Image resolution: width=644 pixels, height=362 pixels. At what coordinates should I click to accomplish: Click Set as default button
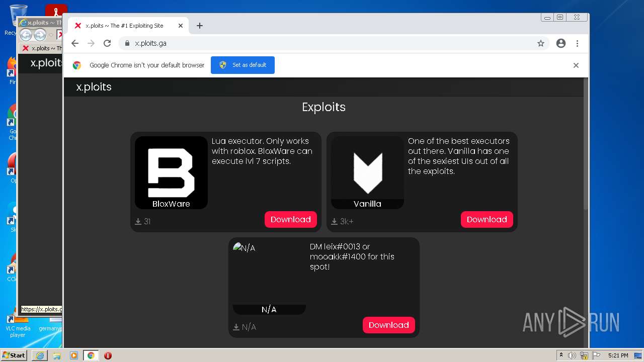tap(243, 65)
